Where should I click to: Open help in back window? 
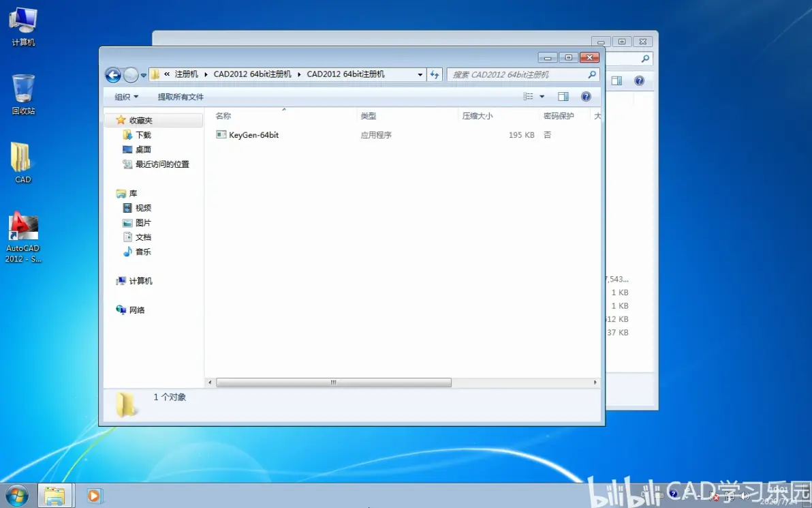coord(639,80)
